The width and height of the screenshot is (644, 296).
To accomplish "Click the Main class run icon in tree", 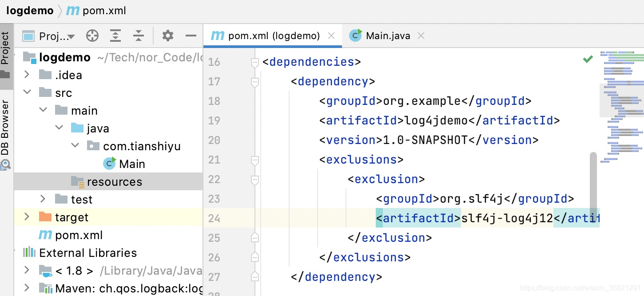I will [110, 163].
